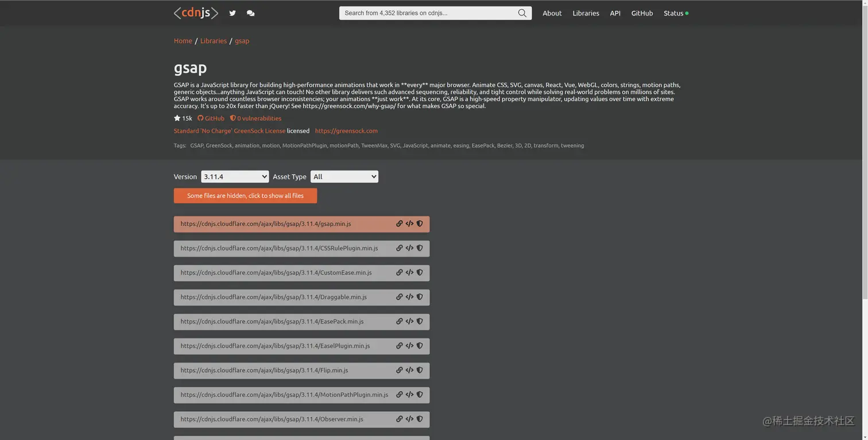Copy SRI shield icon for CustomEase.min.js
The width and height of the screenshot is (868, 440).
420,273
